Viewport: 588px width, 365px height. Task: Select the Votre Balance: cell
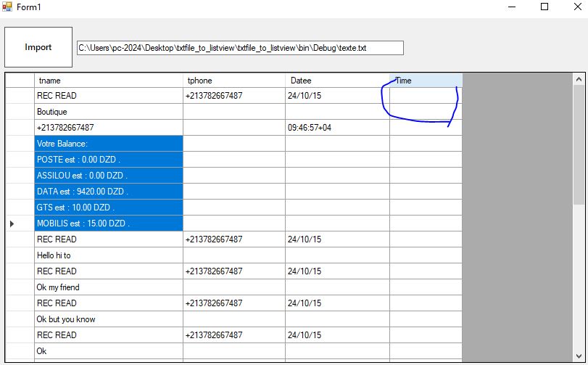[108, 144]
